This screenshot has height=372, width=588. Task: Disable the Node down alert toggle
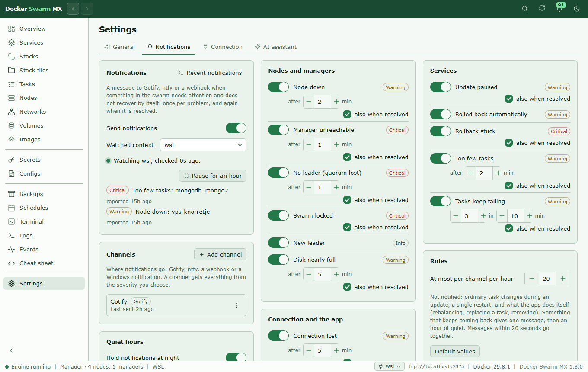(278, 87)
